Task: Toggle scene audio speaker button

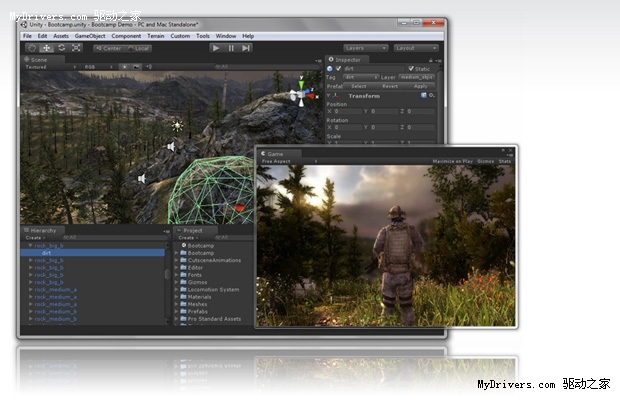Action: (149, 67)
